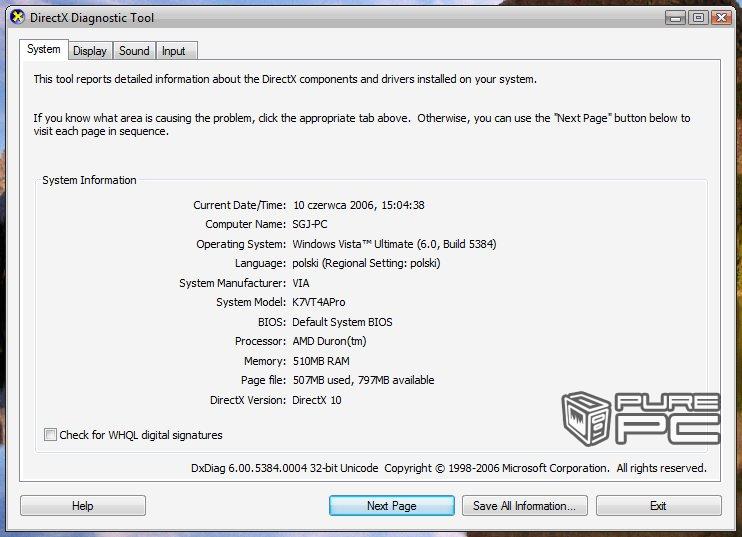Open the Sound tab
742x537 pixels.
point(134,51)
